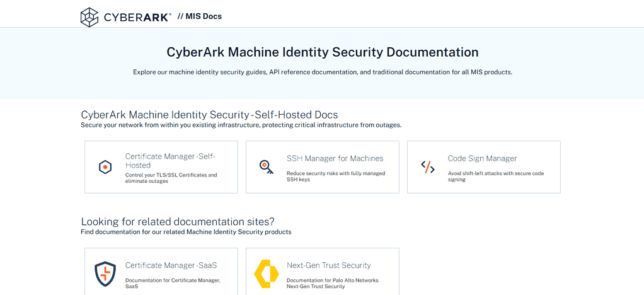Image resolution: width=644 pixels, height=295 pixels.
Task: Click the CYBERARK wordmark text
Action: tap(137, 17)
